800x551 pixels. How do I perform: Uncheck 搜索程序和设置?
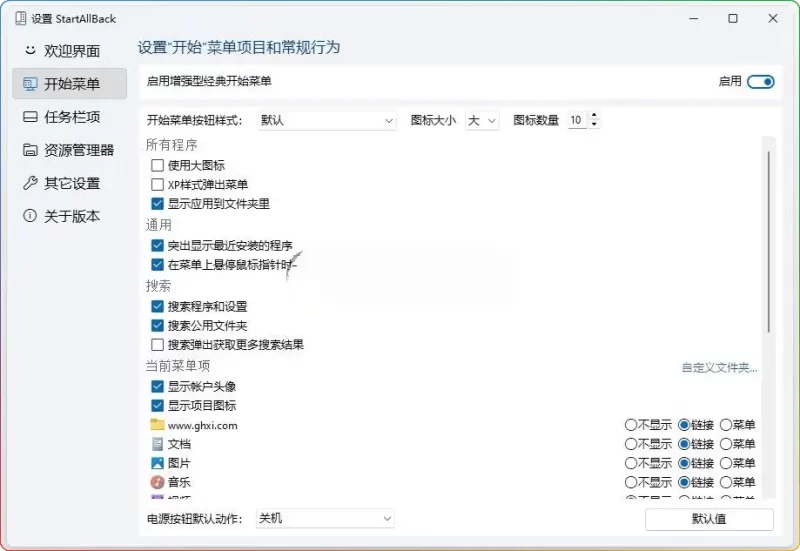157,306
